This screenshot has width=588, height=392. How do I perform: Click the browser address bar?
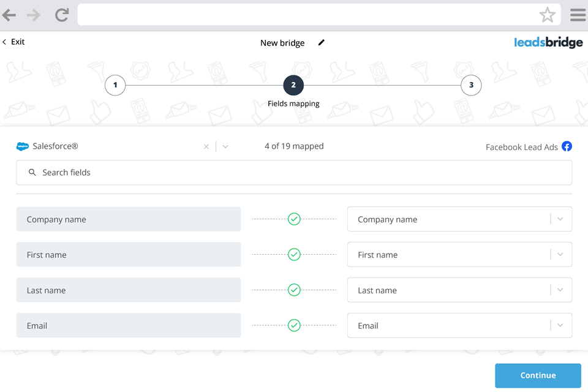(306, 15)
